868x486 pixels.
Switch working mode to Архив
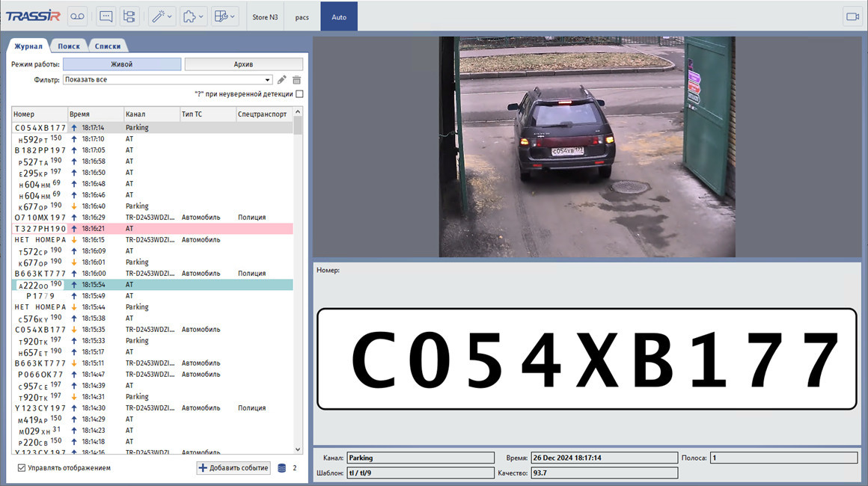(x=243, y=64)
